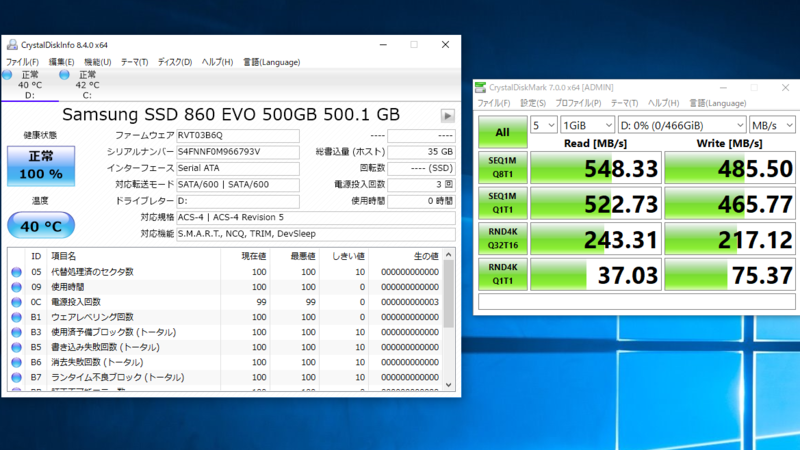Click the firmware field RVT03B6Q
This screenshot has height=450, width=800.
238,136
